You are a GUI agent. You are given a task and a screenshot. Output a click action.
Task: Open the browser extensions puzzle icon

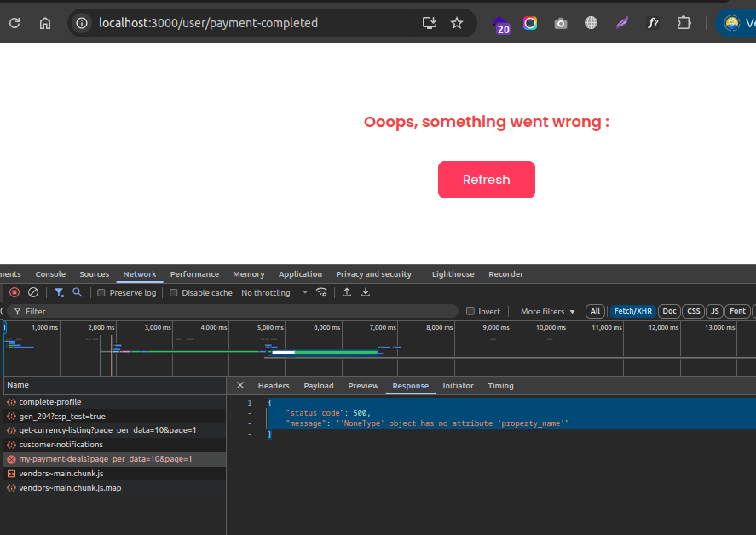point(684,23)
